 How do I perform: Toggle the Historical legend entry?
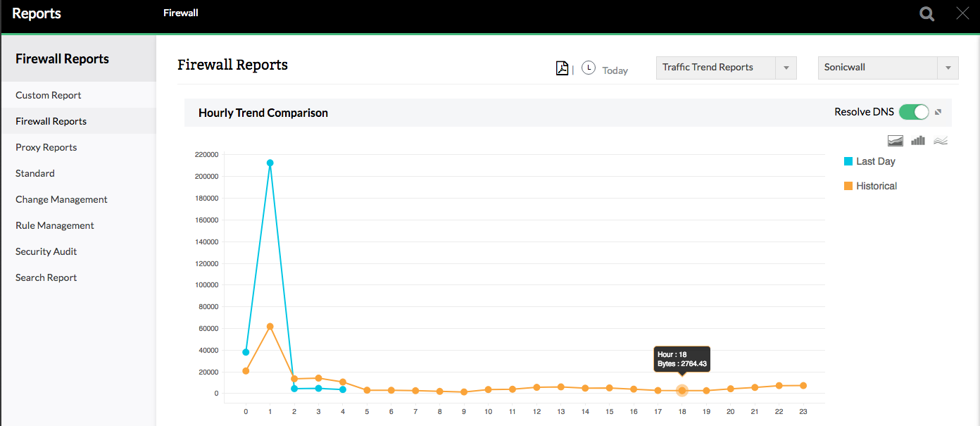tap(870, 185)
